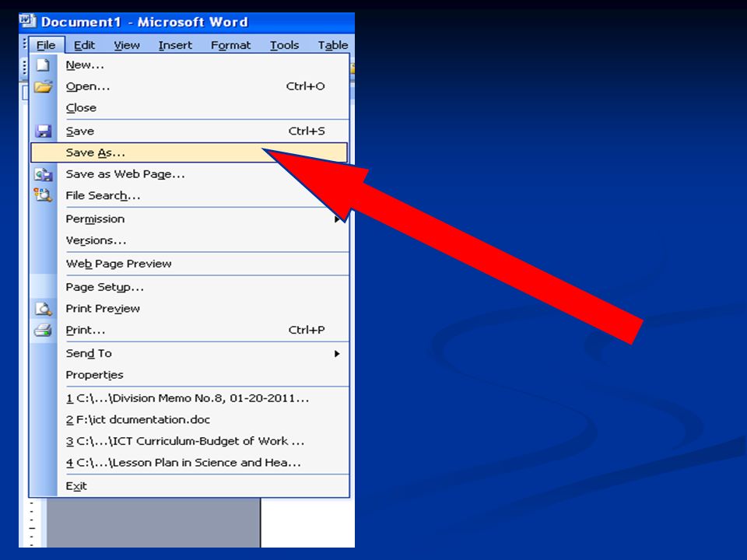Open recent file Division Memo No.8
747x560 pixels.
pyautogui.click(x=189, y=398)
